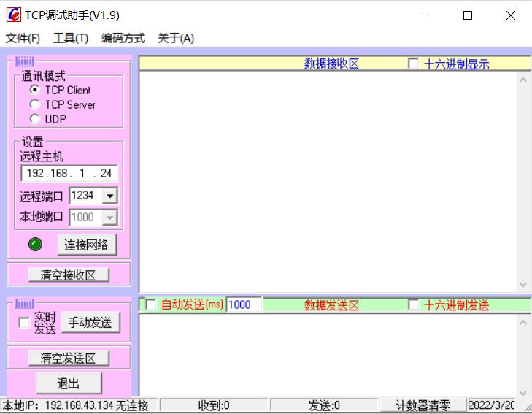Click the auto-send interval field showing 1000
Image resolution: width=532 pixels, height=414 pixels.
point(244,304)
